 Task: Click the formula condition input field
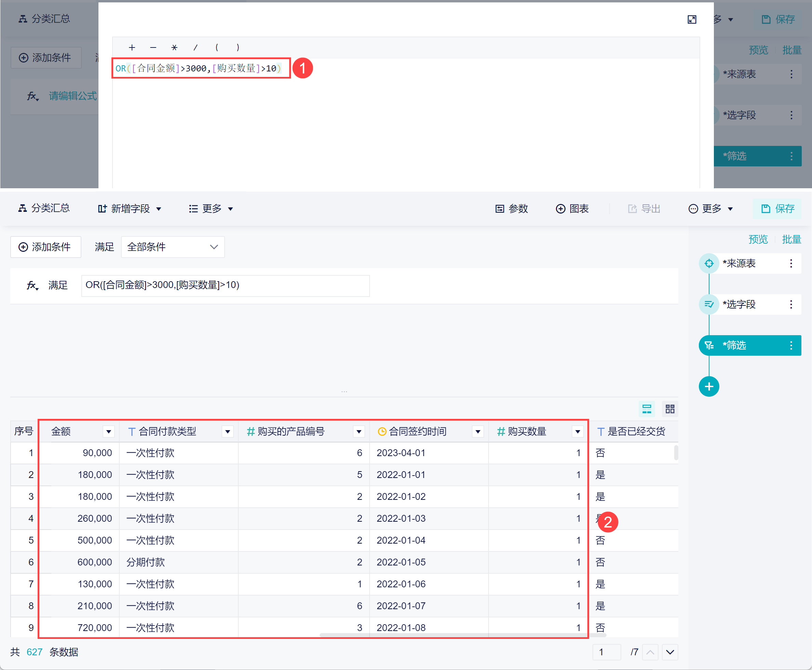coord(225,286)
